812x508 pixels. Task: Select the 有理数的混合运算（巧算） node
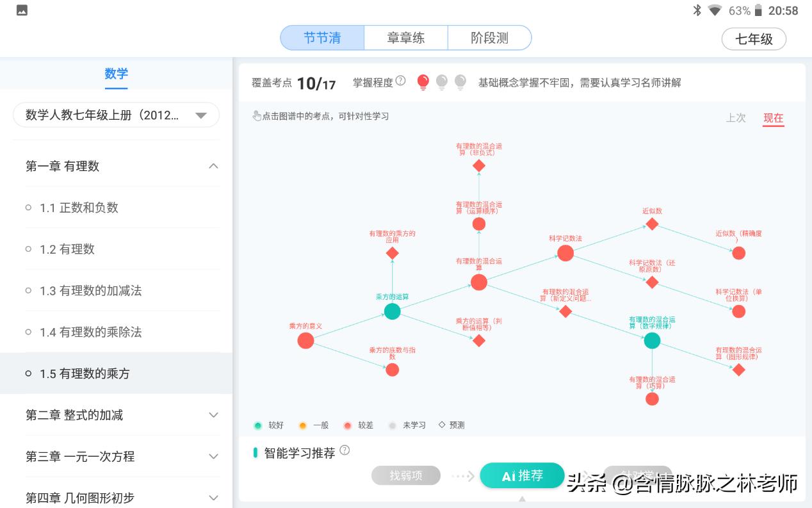coord(652,398)
